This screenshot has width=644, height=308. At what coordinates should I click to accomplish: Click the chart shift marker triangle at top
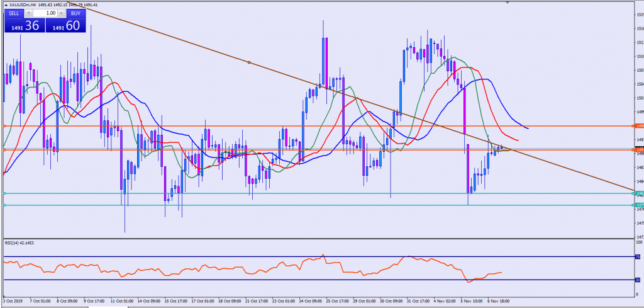pos(508,3)
